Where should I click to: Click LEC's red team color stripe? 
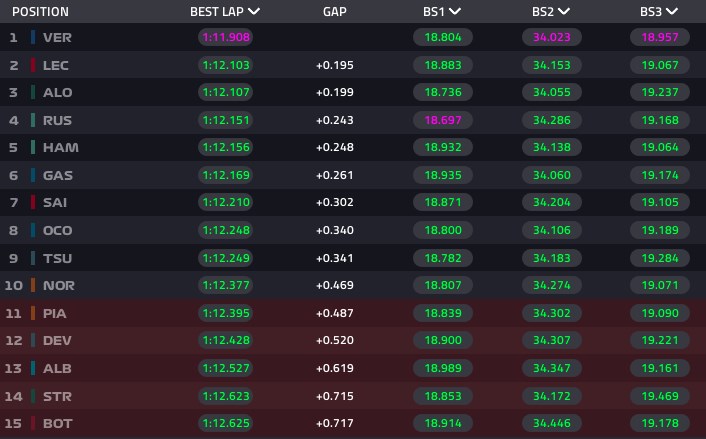point(33,65)
